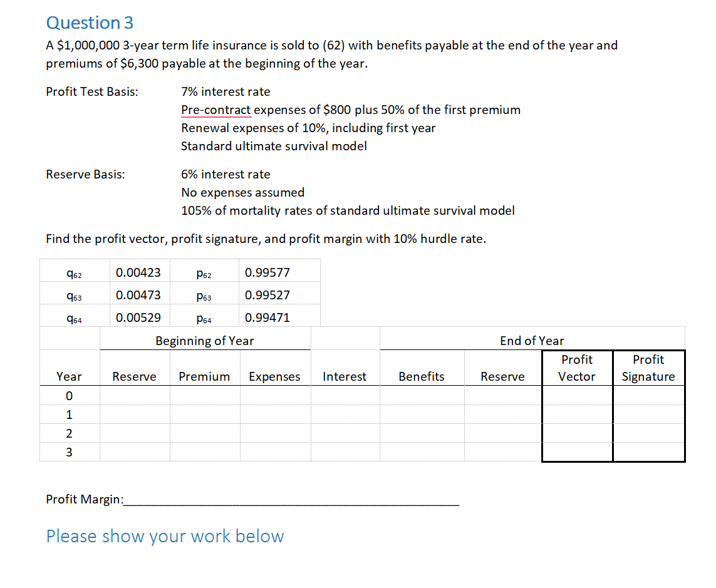This screenshot has height=588, width=716.
Task: Select the Profit Test Basis label
Action: point(92,91)
